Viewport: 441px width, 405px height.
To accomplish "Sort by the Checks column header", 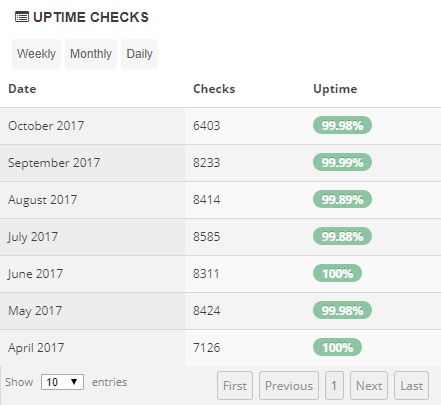I will coord(214,89).
